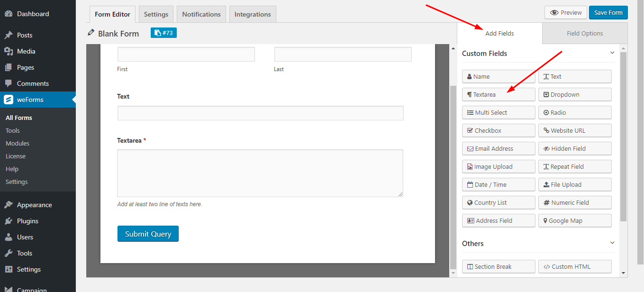Add a Hidden Field

pyautogui.click(x=574, y=148)
